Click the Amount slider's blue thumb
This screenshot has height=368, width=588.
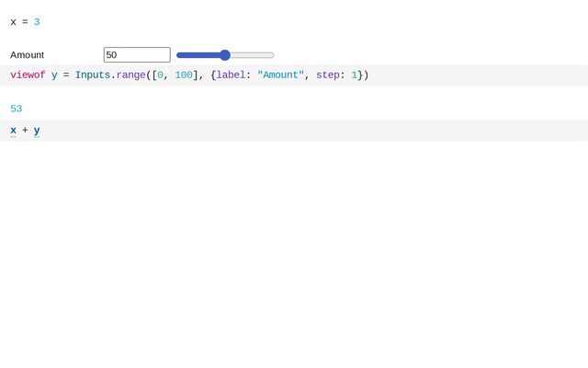pos(225,55)
